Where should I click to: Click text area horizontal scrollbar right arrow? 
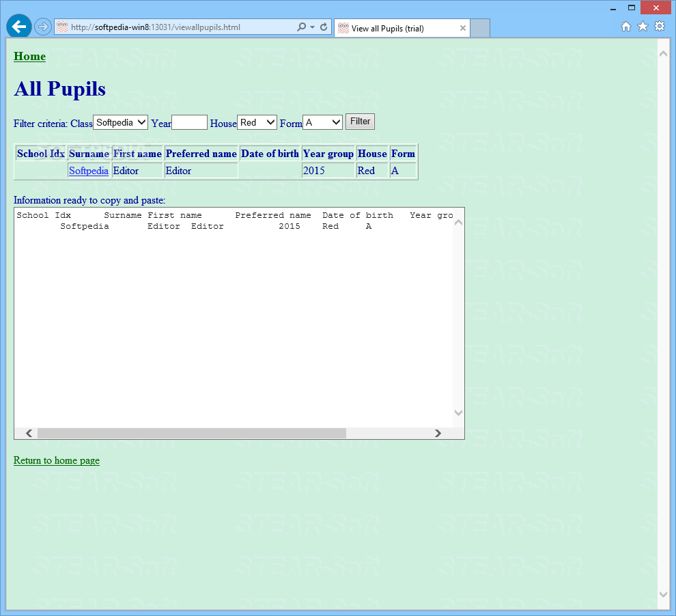pyautogui.click(x=438, y=433)
